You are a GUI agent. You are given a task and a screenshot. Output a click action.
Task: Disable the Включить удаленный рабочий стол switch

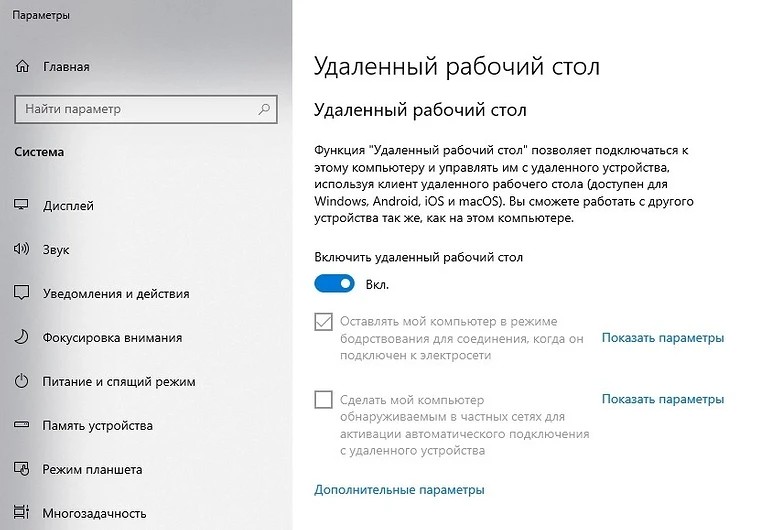334,284
